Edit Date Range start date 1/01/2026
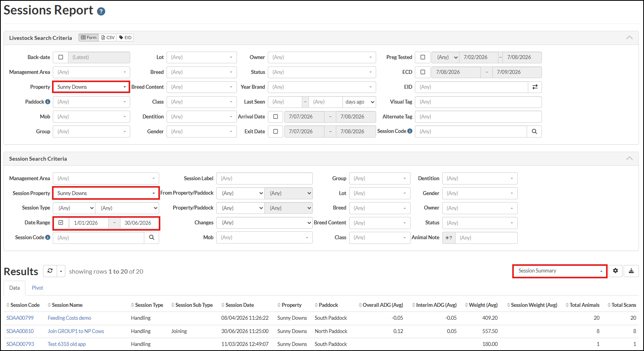This screenshot has width=644, height=351. 89,223
